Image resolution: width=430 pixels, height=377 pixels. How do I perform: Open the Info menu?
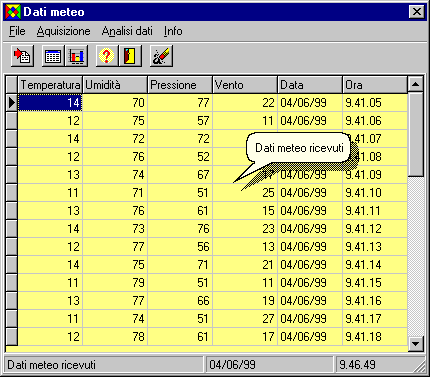(173, 31)
